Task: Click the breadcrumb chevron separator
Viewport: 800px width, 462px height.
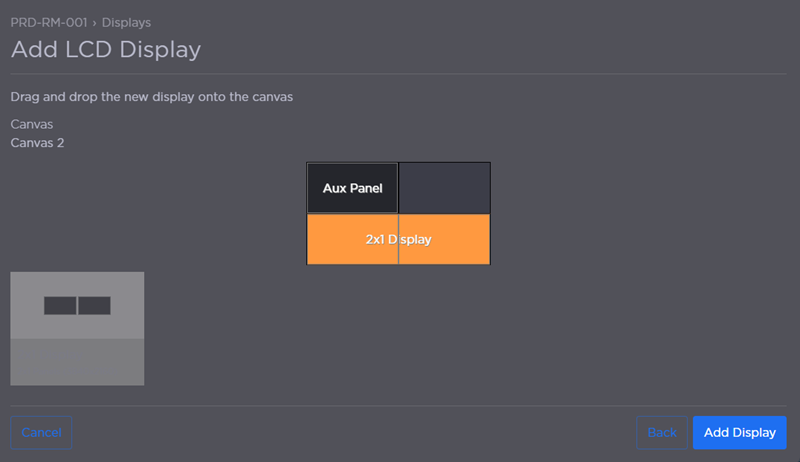Action: 94,22
